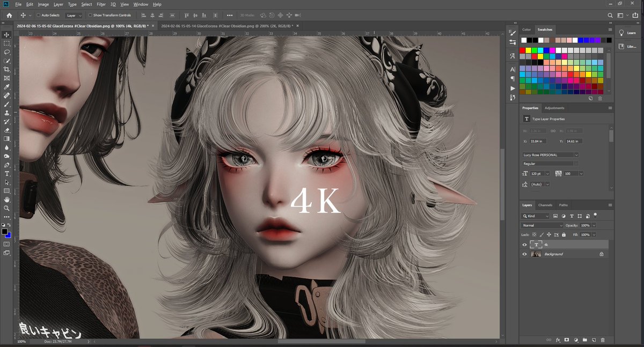The height and width of the screenshot is (347, 644).
Task: Toggle lock image pixels brush icon
Action: tap(542, 235)
